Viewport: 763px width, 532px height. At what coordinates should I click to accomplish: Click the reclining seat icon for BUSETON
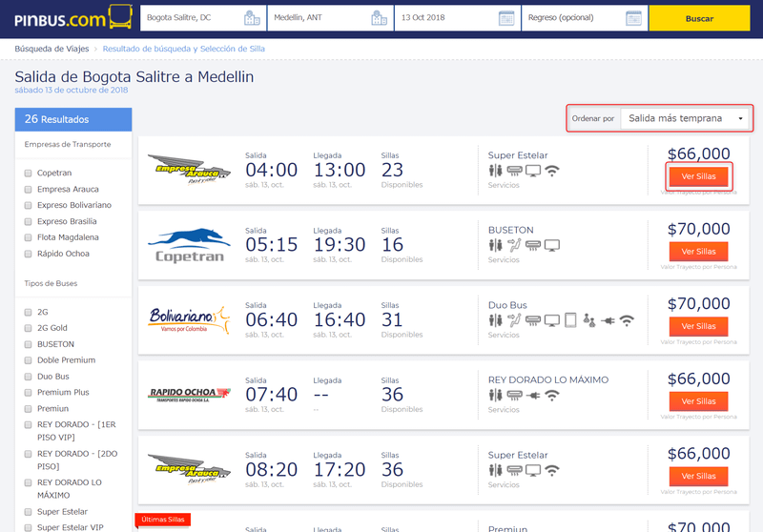point(513,245)
